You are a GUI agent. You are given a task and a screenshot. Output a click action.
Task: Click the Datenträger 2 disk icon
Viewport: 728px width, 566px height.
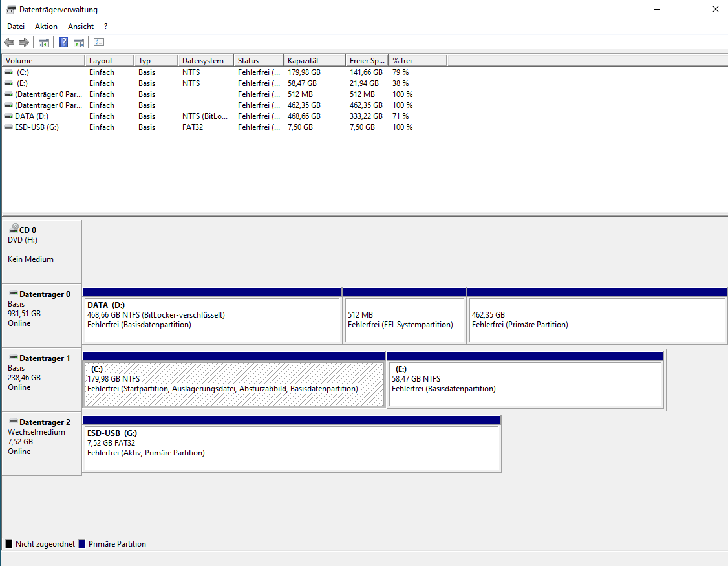[14, 422]
